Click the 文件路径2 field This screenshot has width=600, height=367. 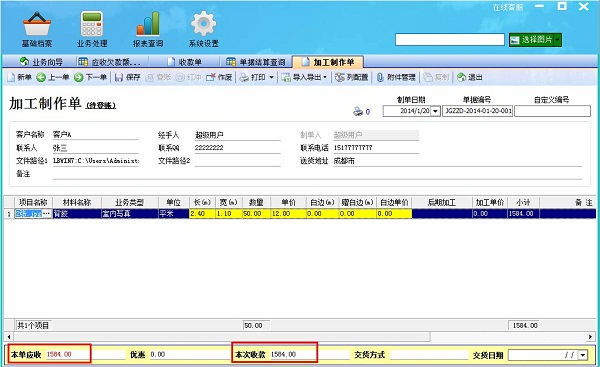click(x=238, y=161)
